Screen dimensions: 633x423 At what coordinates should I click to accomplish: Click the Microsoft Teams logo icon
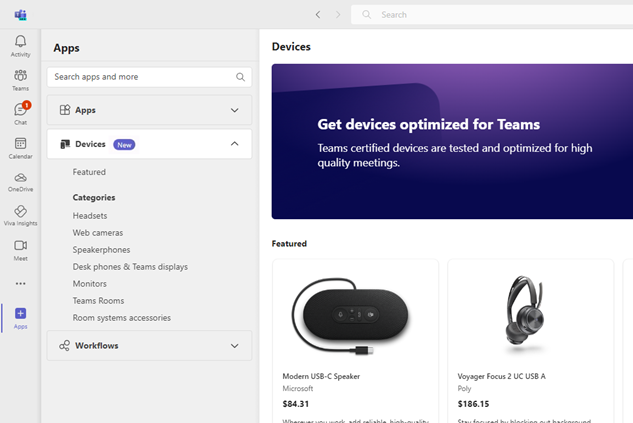pos(21,15)
